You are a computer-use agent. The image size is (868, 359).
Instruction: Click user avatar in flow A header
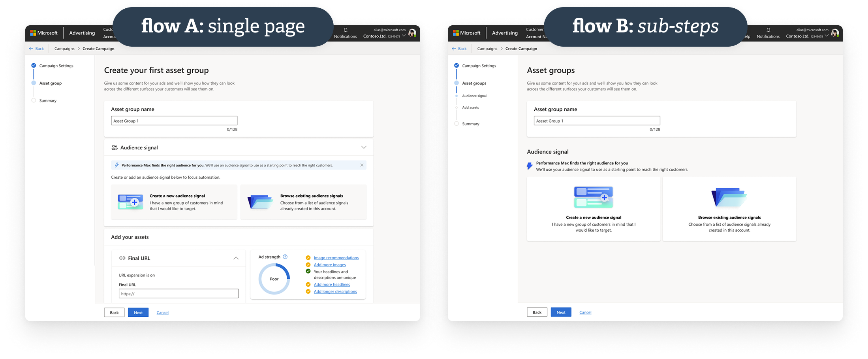412,33
